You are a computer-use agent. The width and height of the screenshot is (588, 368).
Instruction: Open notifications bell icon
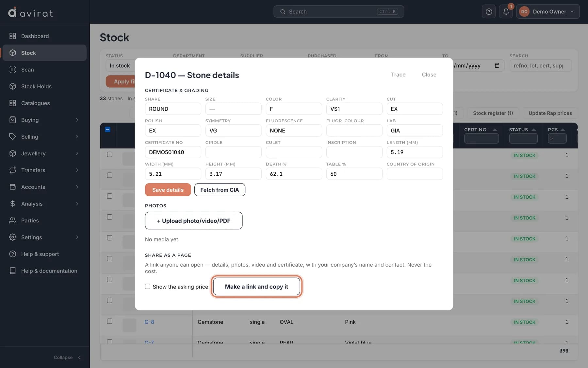click(x=506, y=12)
